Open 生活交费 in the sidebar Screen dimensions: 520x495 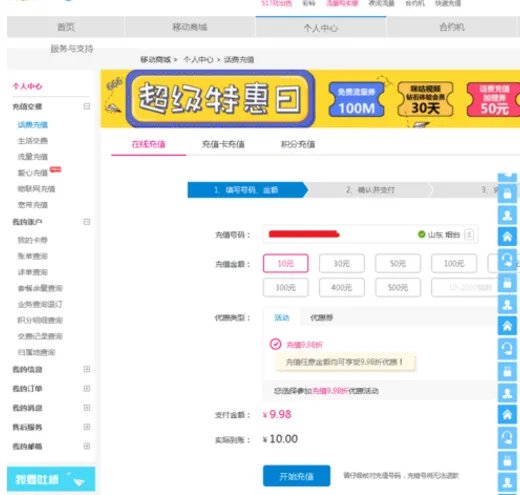click(33, 141)
